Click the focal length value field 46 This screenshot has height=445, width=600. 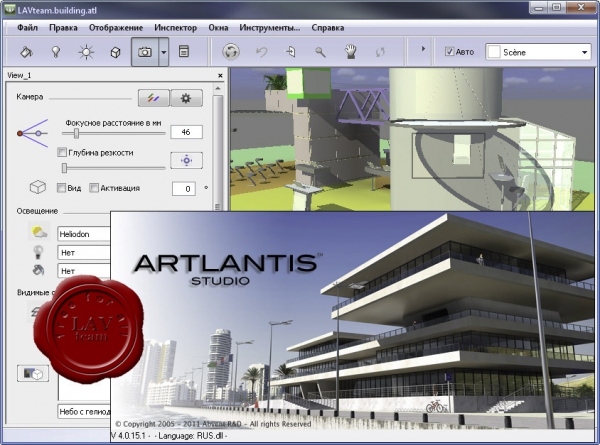click(x=186, y=132)
